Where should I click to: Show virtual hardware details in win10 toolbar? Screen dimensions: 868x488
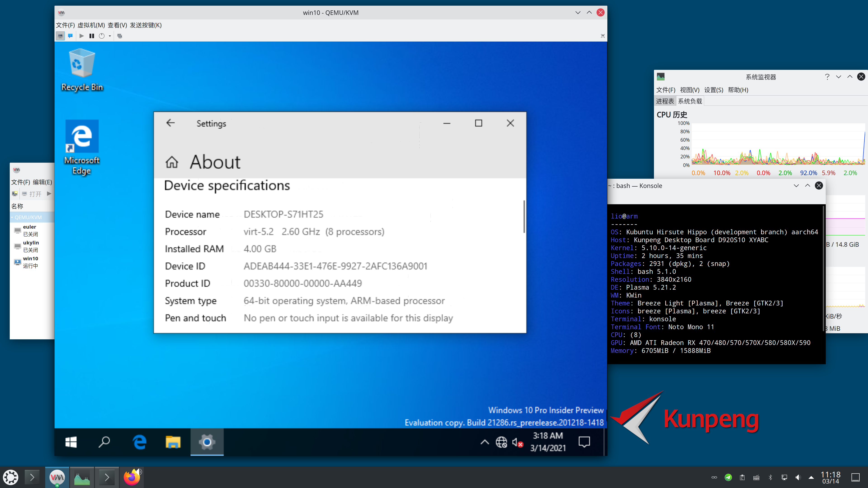pos(70,36)
